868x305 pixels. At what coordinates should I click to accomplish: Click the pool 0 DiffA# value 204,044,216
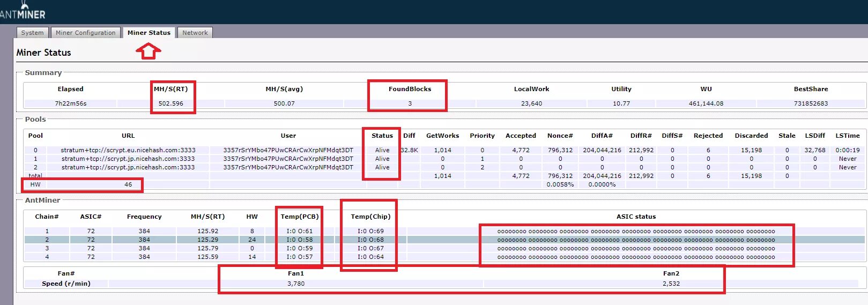[602, 150]
